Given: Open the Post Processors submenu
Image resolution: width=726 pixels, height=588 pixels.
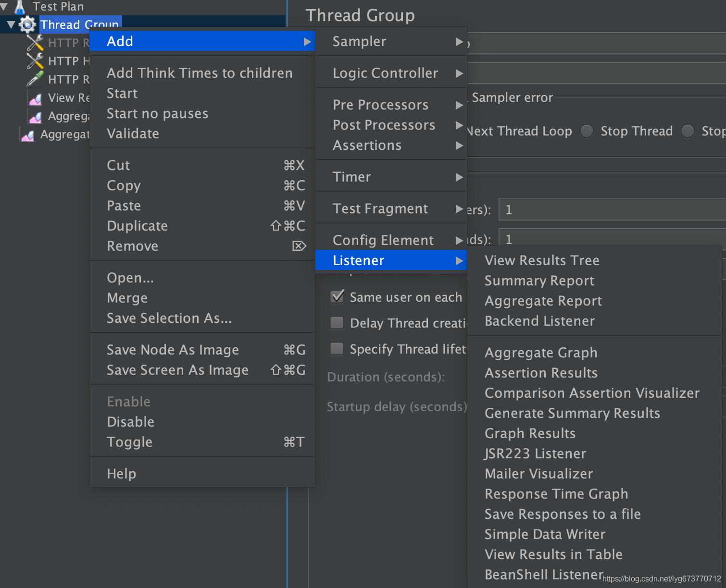Looking at the screenshot, I should [x=391, y=125].
